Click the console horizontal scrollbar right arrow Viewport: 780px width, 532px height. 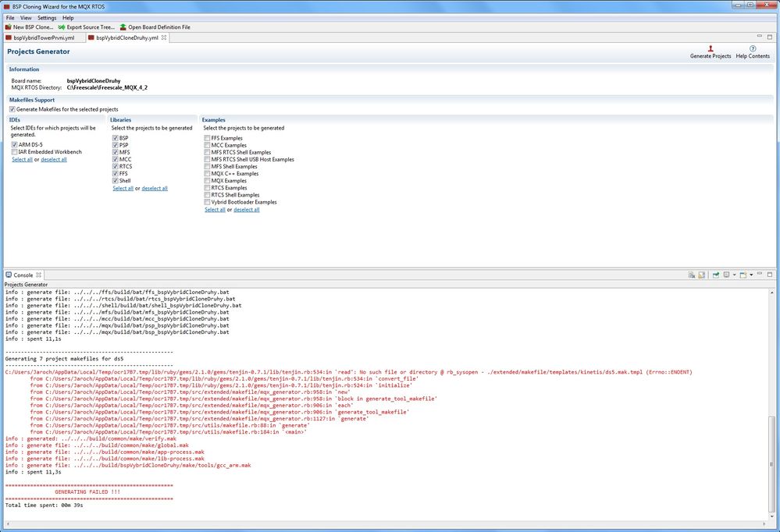coord(764,523)
